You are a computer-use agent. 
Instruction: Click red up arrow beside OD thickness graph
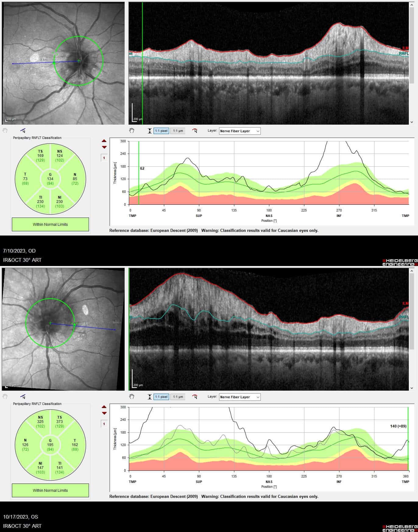pyautogui.click(x=104, y=141)
